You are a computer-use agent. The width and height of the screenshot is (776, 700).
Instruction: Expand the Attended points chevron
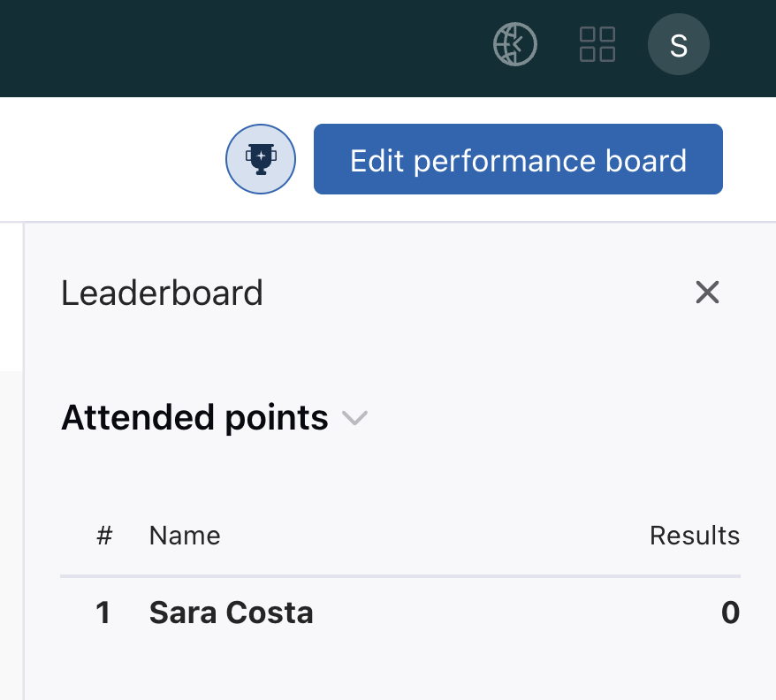point(354,418)
